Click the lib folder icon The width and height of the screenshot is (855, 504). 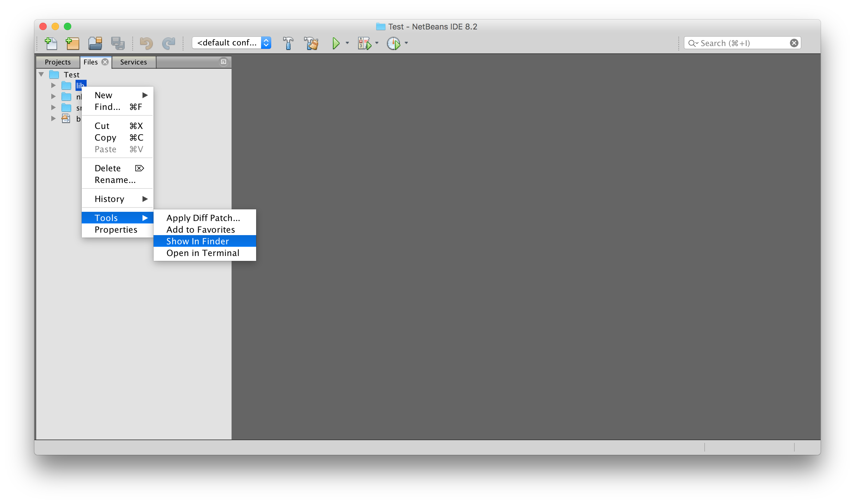pos(66,85)
